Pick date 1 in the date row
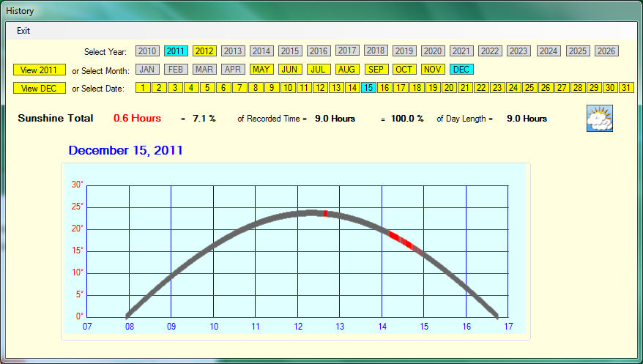This screenshot has width=643, height=364. click(x=143, y=87)
